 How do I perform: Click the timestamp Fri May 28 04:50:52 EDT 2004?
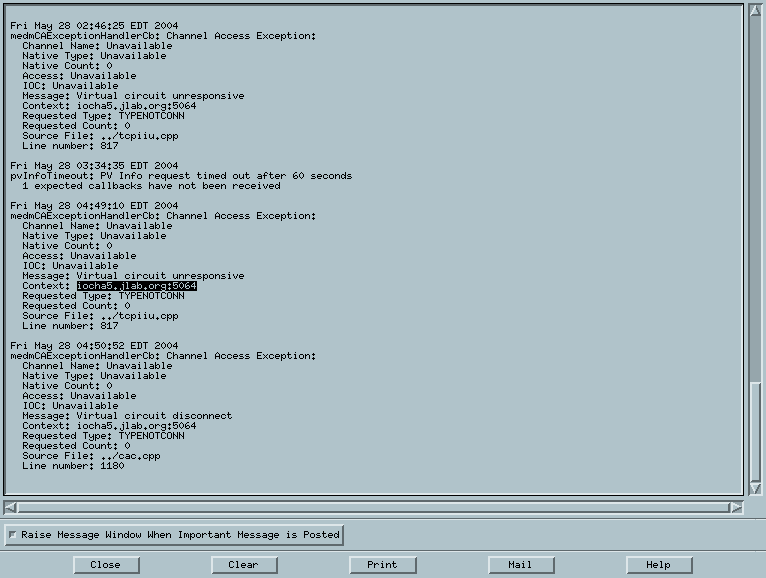(94, 346)
